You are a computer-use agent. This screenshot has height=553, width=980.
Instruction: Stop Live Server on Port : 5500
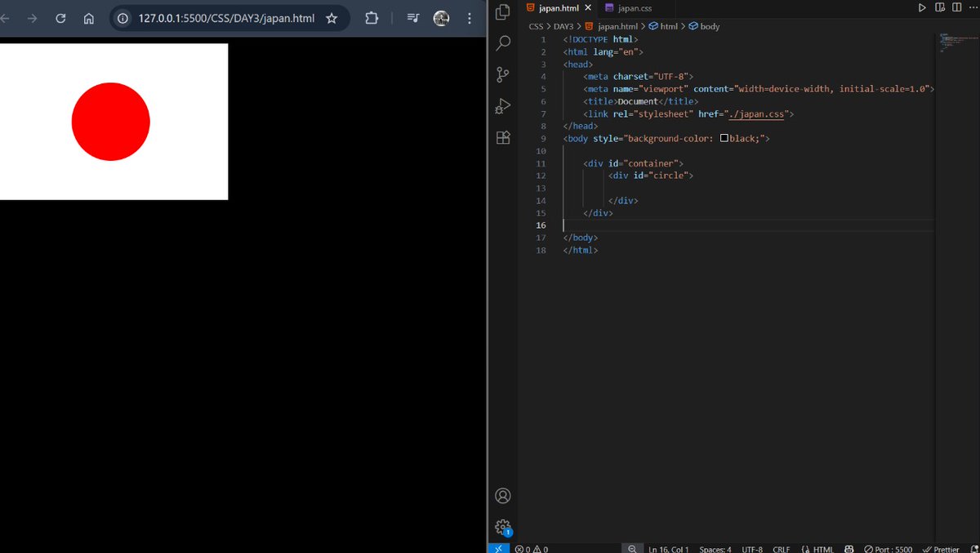pos(889,549)
